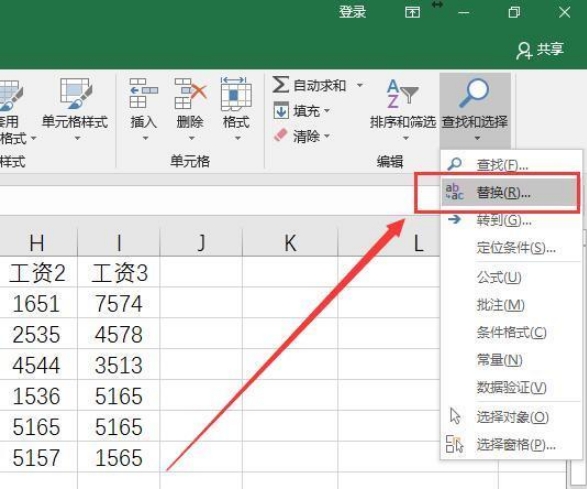Select the cell with value 7574
The width and height of the screenshot is (587, 490).
tap(119, 303)
